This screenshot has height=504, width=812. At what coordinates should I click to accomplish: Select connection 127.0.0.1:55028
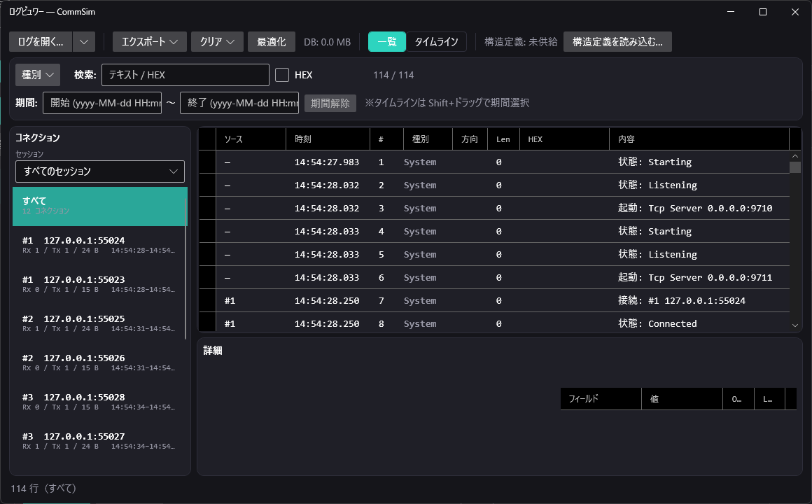(x=99, y=402)
